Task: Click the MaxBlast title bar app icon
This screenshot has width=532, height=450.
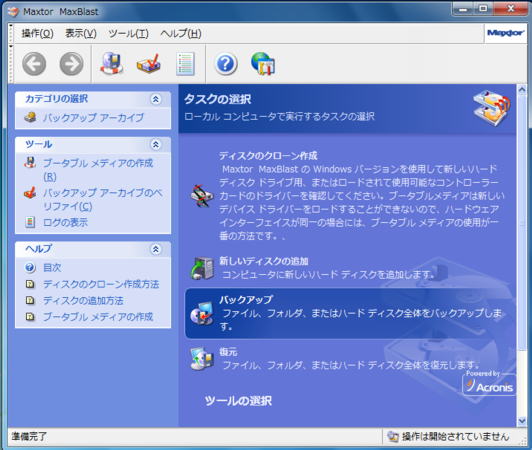Action: click(x=13, y=12)
